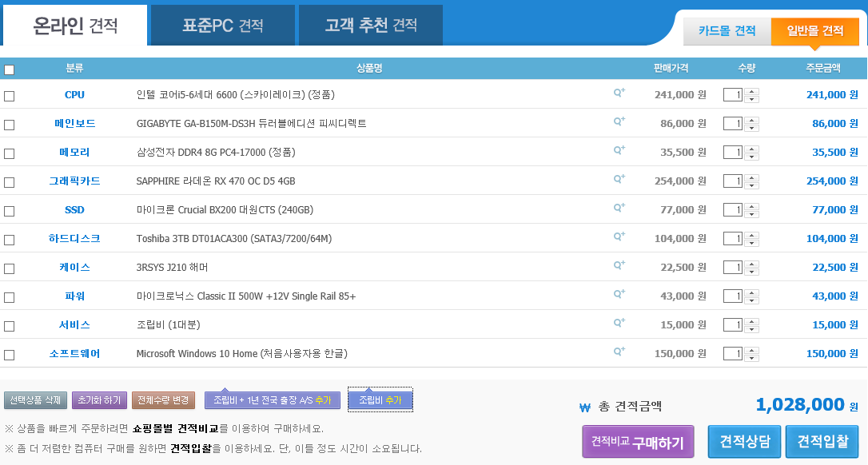868x465 pixels.
Task: Select the 일반몰 견적 tab
Action: [x=815, y=30]
